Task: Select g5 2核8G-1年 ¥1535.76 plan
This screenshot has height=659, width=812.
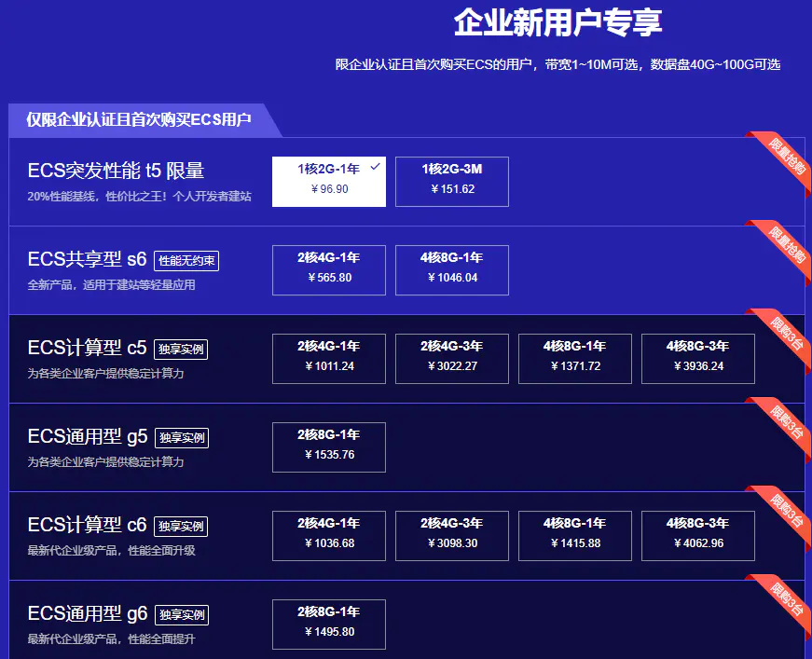Action: pos(329,447)
